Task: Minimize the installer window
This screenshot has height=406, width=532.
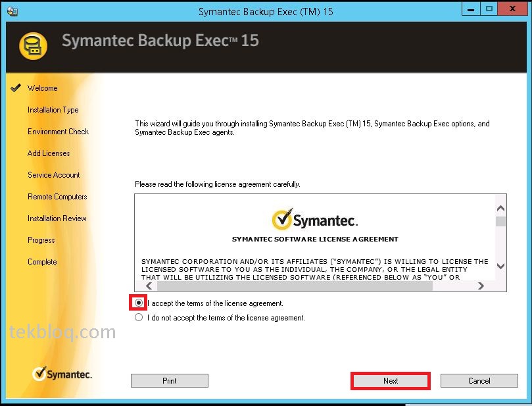Action: pyautogui.click(x=471, y=9)
